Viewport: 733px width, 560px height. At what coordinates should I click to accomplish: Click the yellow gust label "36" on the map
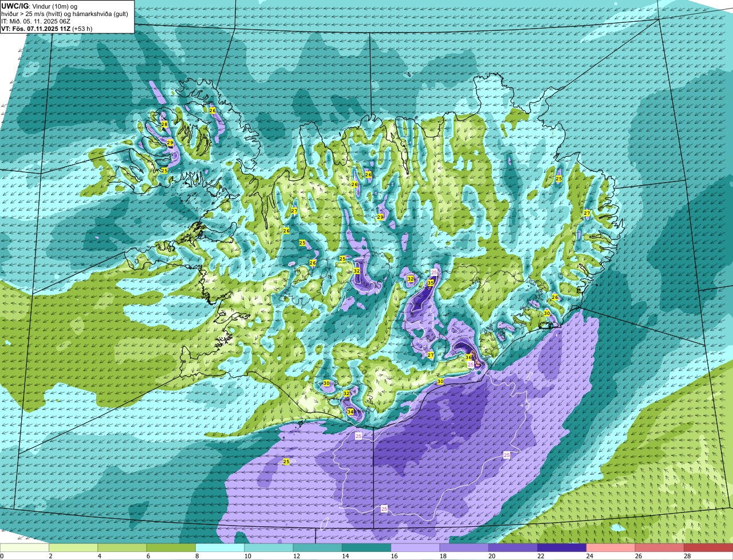(x=468, y=357)
